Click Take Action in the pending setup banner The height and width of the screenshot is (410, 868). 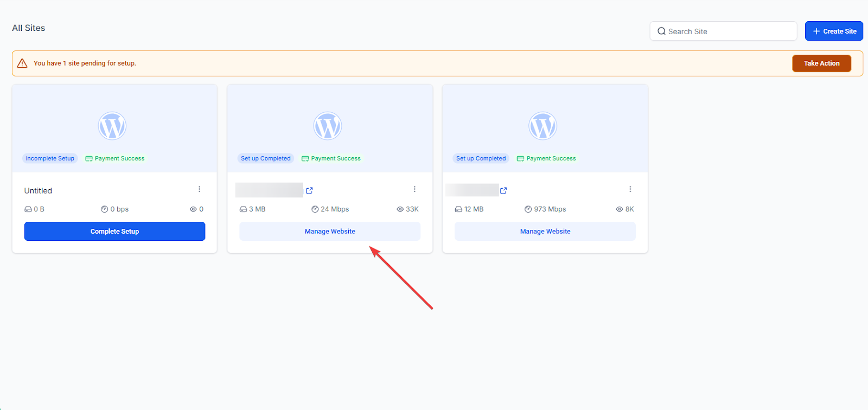pos(821,63)
